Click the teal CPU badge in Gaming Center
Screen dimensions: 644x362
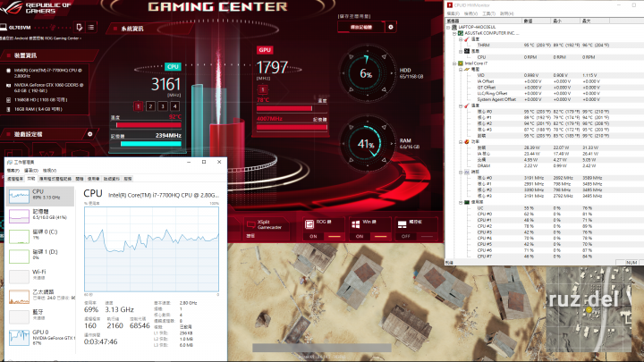tap(173, 66)
